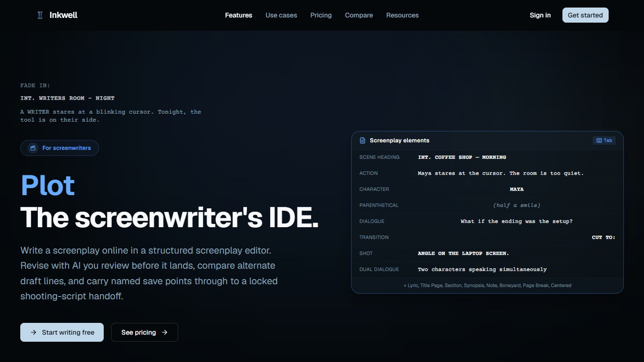The image size is (644, 362).
Task: Click the CUT TO: transition text
Action: [604, 238]
